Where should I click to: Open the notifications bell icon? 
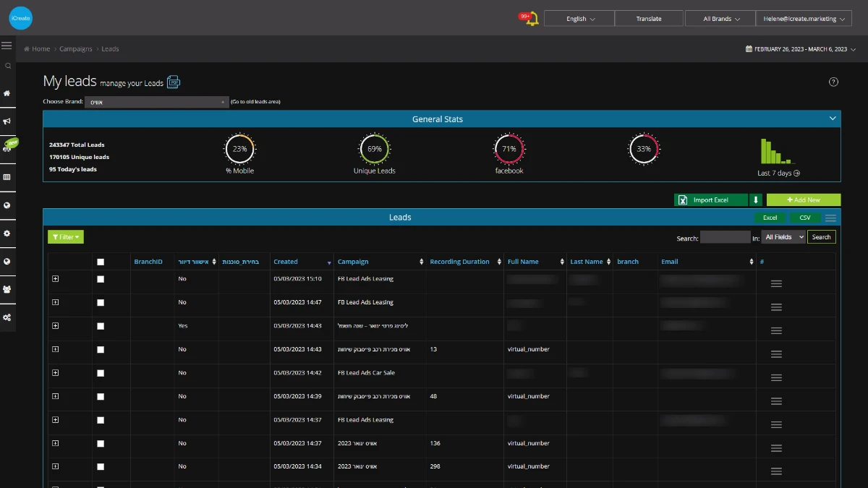[x=532, y=19]
